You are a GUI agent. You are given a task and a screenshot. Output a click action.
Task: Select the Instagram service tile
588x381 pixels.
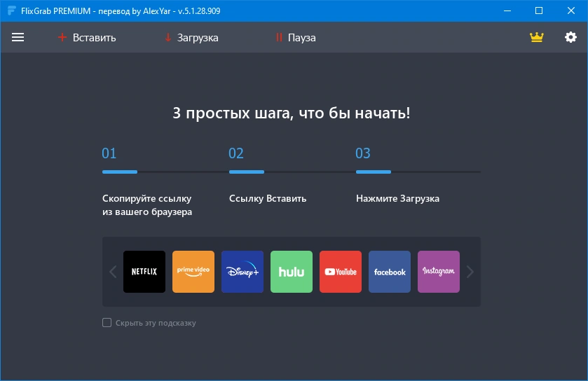click(439, 272)
